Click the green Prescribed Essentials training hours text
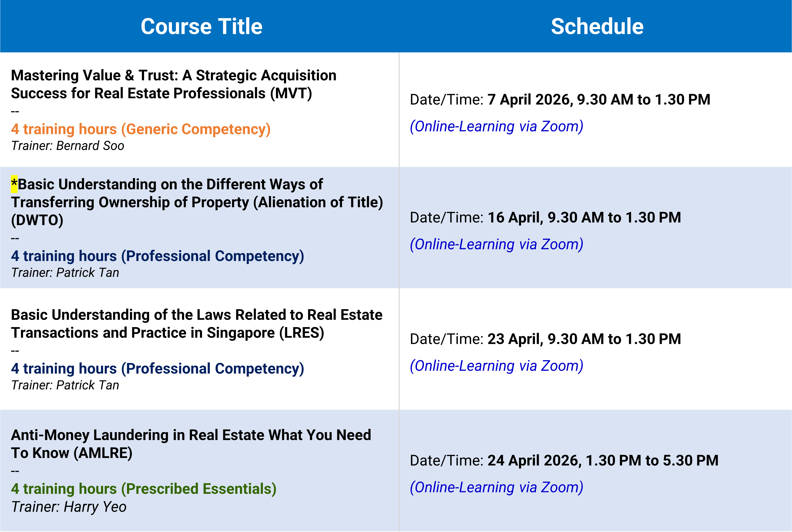Image resolution: width=792 pixels, height=532 pixels. click(143, 488)
